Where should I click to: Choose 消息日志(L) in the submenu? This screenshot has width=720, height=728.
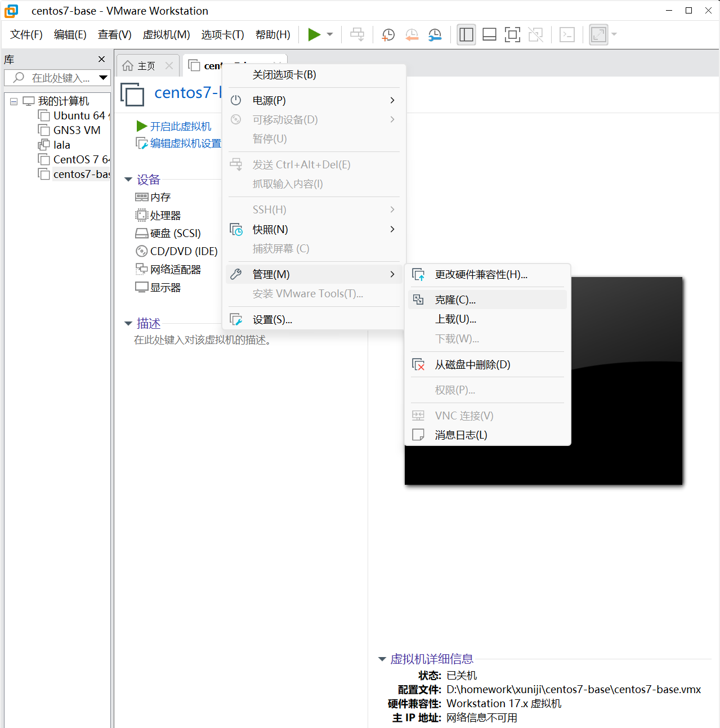[x=488, y=435]
